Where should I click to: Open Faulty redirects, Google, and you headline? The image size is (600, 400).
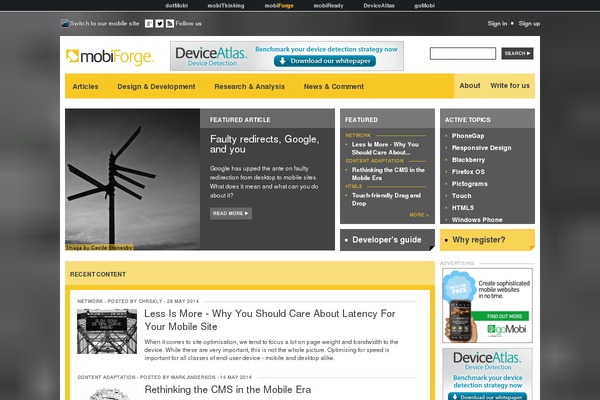(264, 144)
